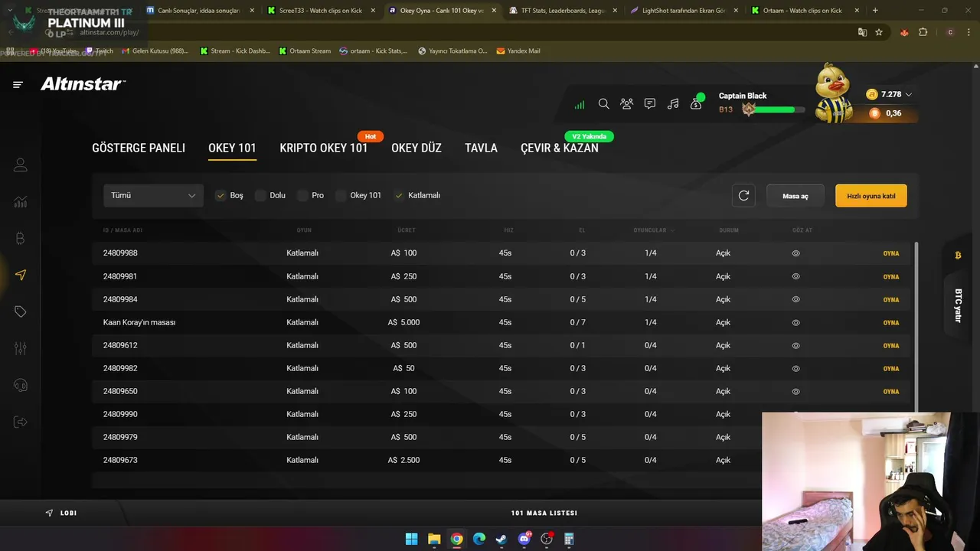Click the yellow paper plane sidebar icon

pos(21,275)
